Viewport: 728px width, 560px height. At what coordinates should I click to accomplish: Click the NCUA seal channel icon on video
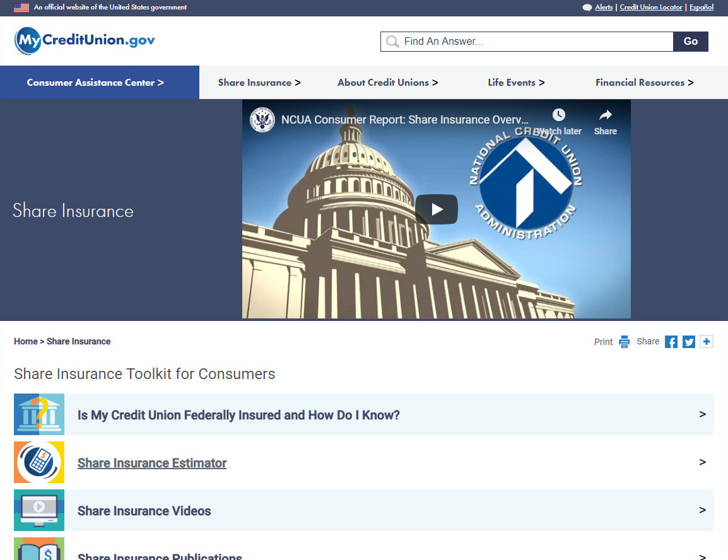point(262,119)
